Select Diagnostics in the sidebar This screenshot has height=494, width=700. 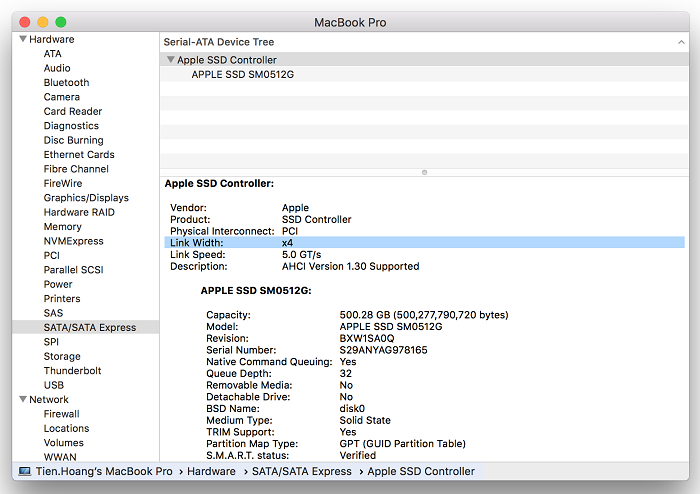(71, 126)
